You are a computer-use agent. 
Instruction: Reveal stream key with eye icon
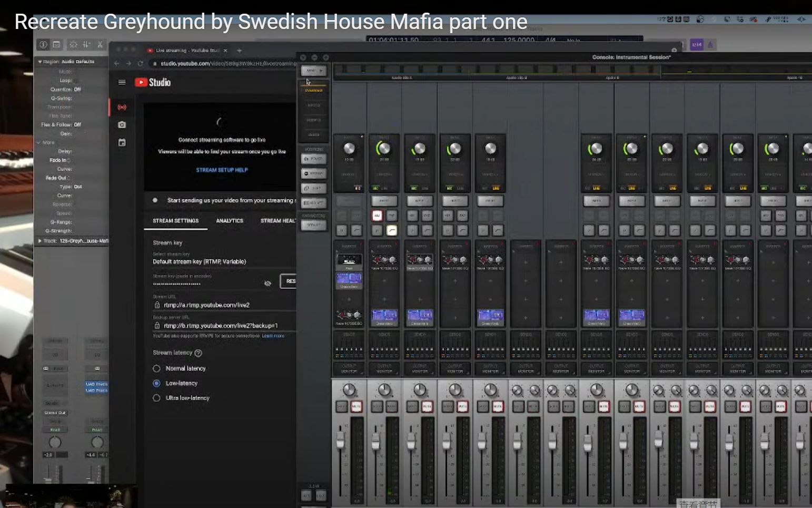tap(268, 284)
